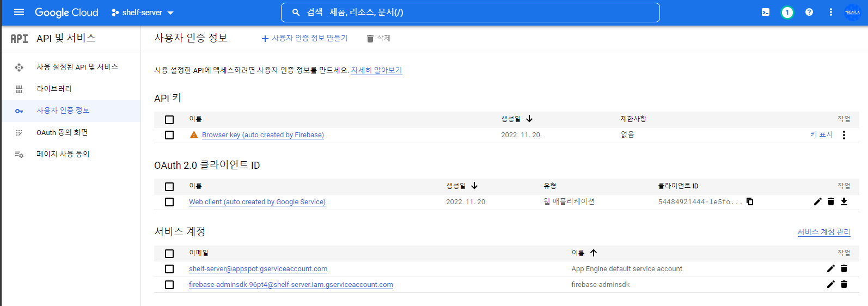Click the 제한사항 column header
868x306 pixels.
[x=633, y=119]
